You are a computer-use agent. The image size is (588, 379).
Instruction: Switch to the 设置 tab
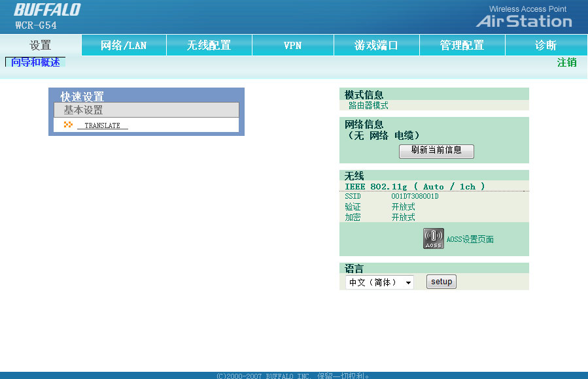(41, 45)
